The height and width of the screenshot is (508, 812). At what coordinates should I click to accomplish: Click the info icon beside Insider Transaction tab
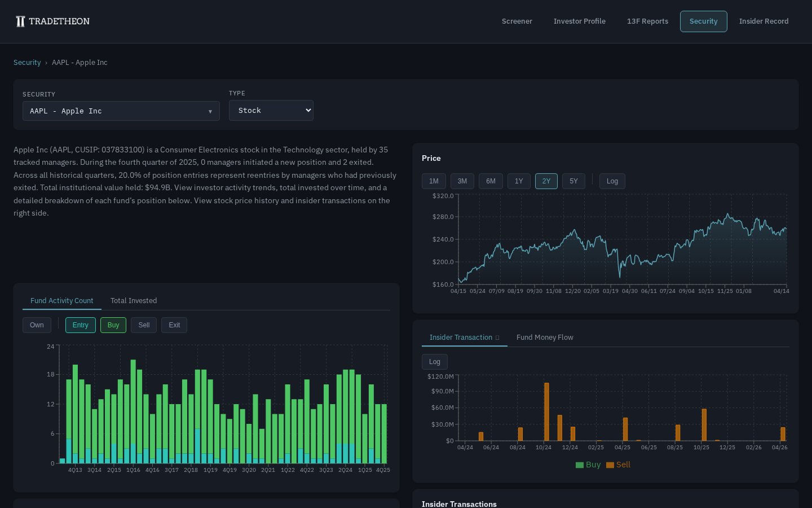(497, 338)
